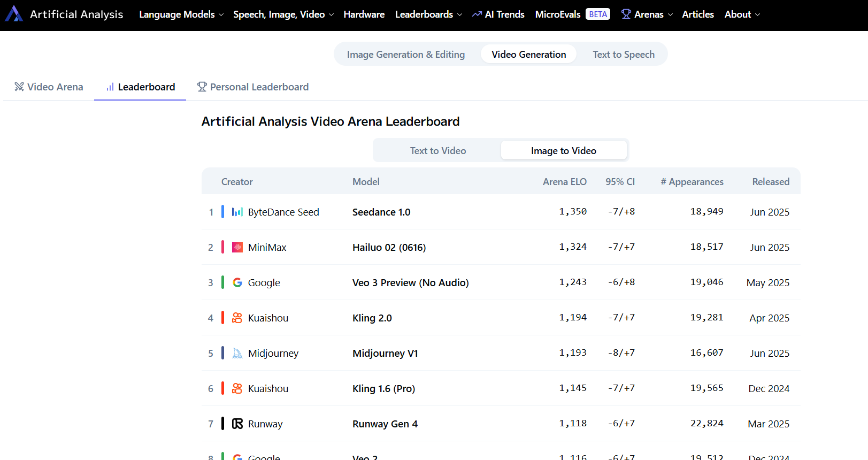
Task: Open the Kling 2.0 model
Action: point(372,318)
